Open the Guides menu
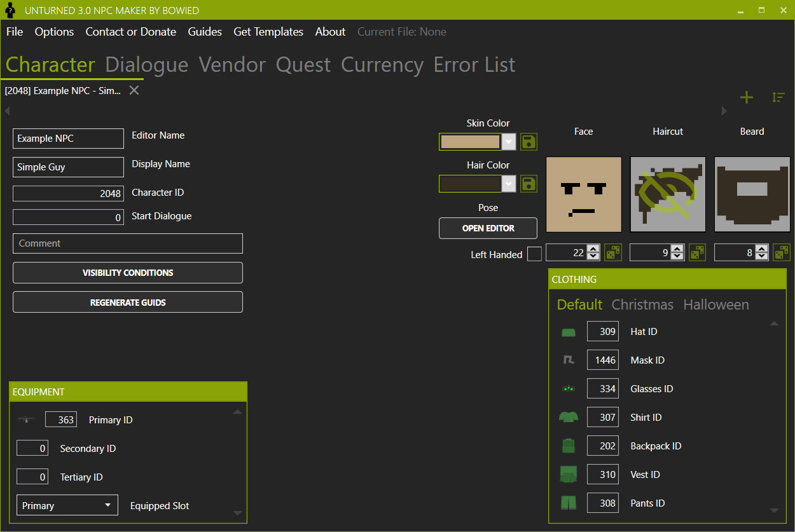The height and width of the screenshot is (532, 795). [x=205, y=32]
